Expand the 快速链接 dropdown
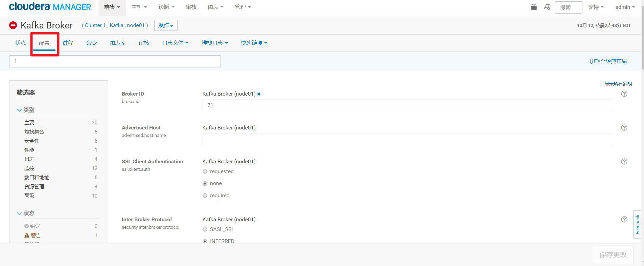This screenshot has width=644, height=266. tap(254, 43)
